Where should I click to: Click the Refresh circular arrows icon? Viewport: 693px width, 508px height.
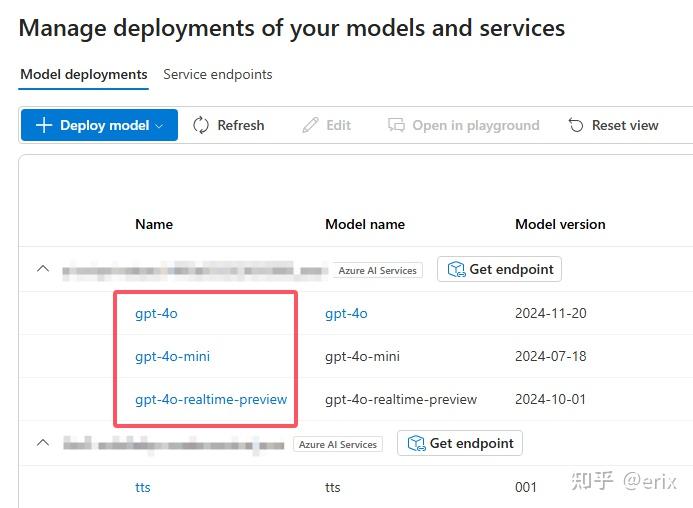(x=201, y=125)
